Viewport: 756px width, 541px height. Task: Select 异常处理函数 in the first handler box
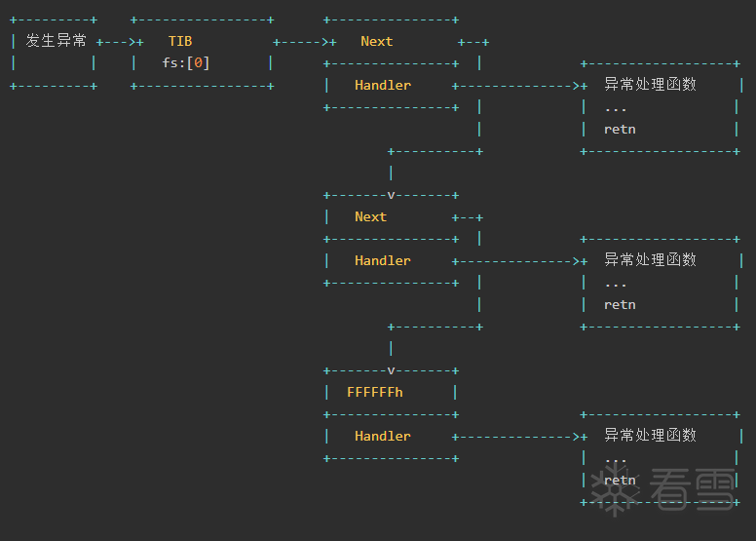pos(650,85)
